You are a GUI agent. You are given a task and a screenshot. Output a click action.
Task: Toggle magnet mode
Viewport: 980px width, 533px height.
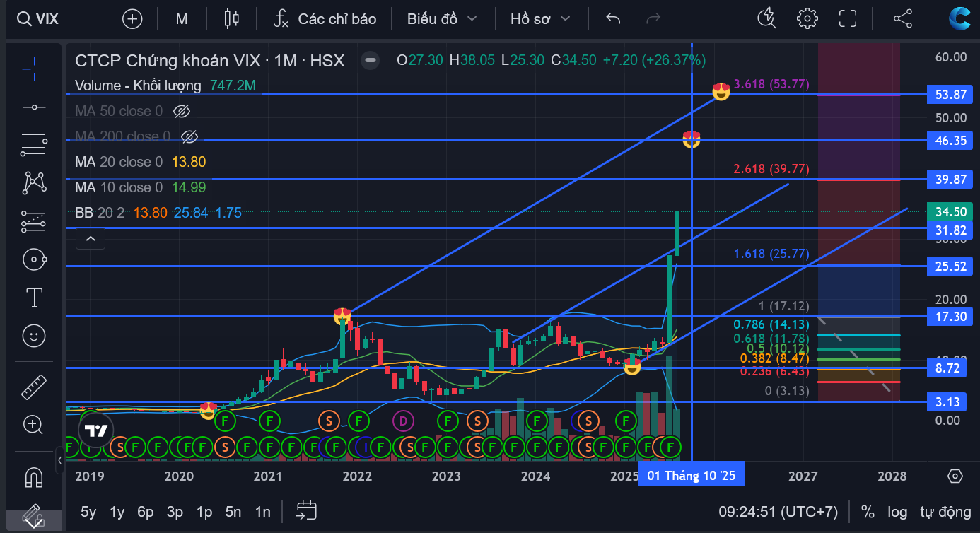34,477
